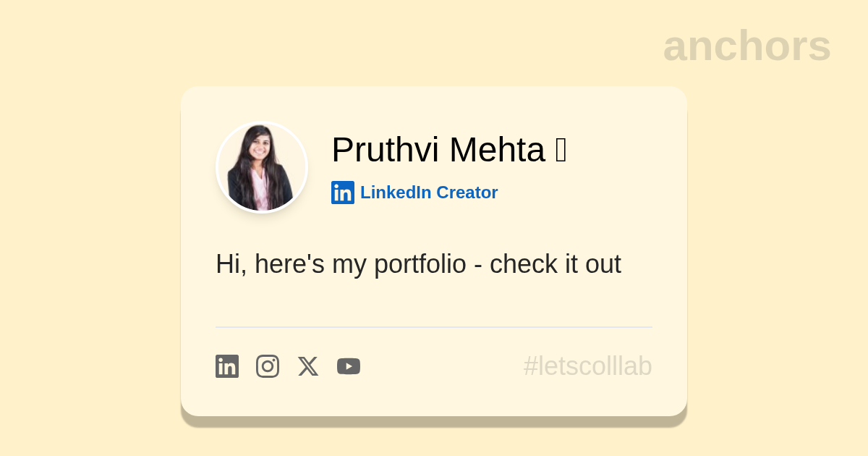
Task: Click the horizontal divider line in the card
Action: [x=434, y=327]
